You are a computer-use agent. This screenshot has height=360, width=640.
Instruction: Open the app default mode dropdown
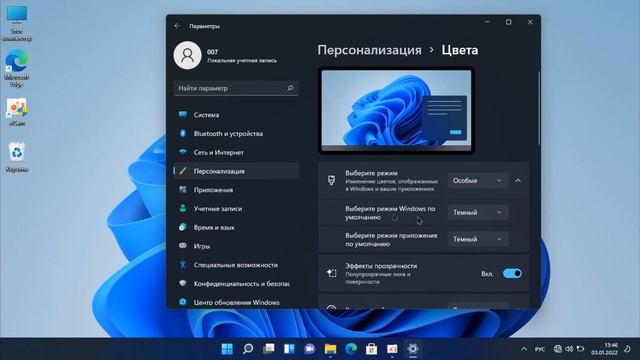(478, 239)
